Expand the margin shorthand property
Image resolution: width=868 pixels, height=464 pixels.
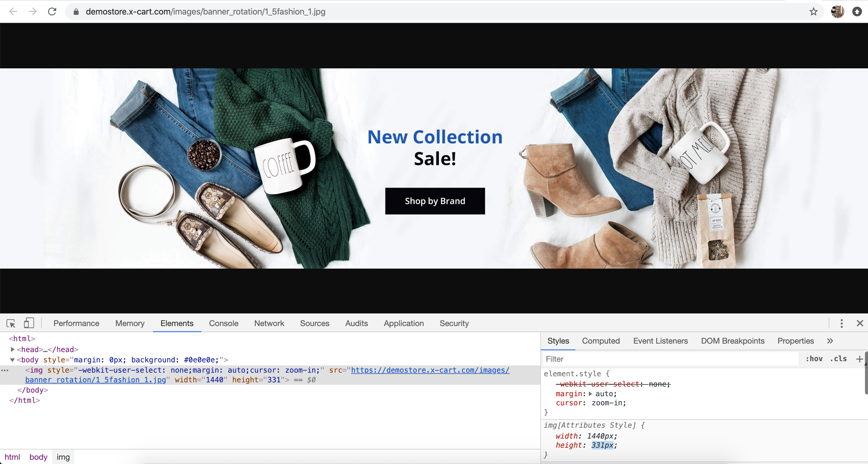[x=590, y=394]
